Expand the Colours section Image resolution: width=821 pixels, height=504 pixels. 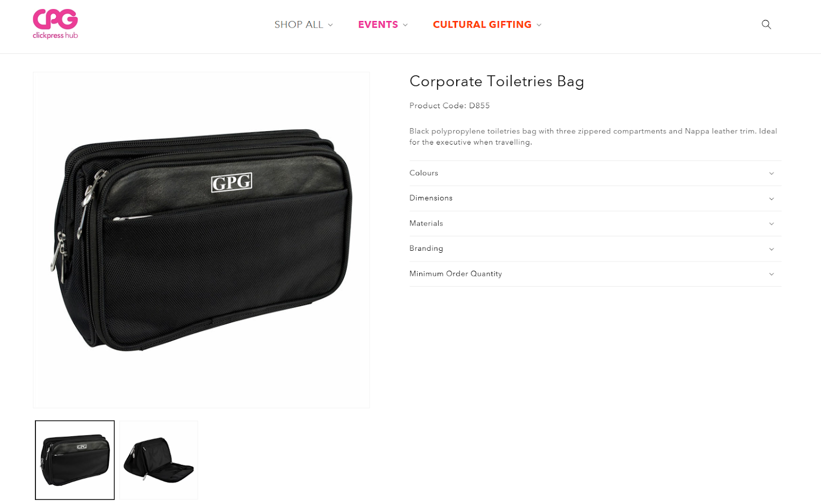pyautogui.click(x=595, y=173)
